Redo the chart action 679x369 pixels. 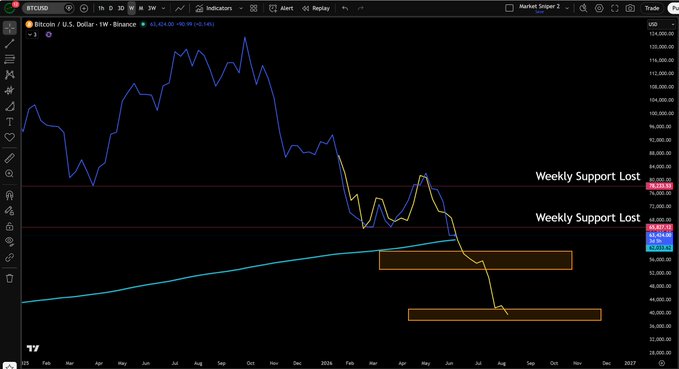(361, 8)
